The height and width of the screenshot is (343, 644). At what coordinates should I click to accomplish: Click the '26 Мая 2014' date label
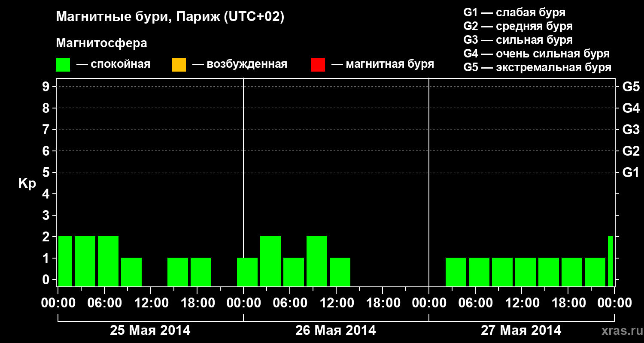tap(336, 330)
